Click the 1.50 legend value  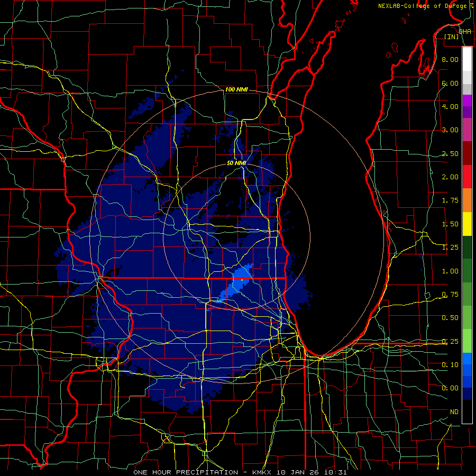click(450, 224)
